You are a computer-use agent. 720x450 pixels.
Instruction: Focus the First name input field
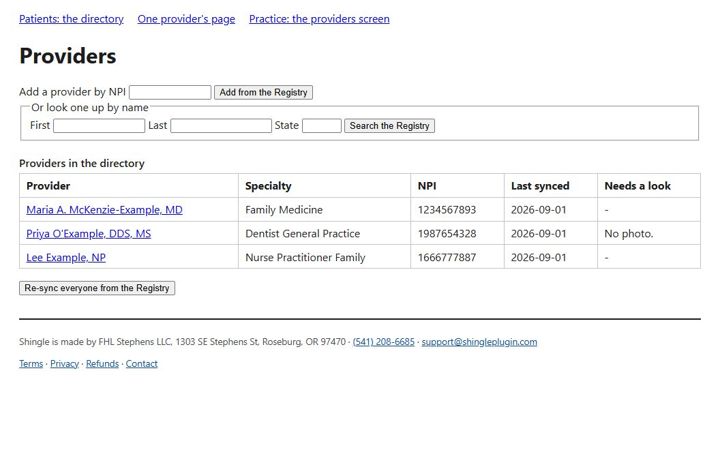[99, 126]
